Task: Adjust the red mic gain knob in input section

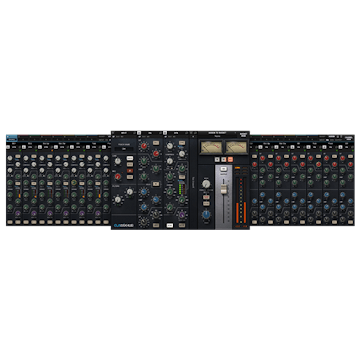Action: pyautogui.click(x=118, y=176)
